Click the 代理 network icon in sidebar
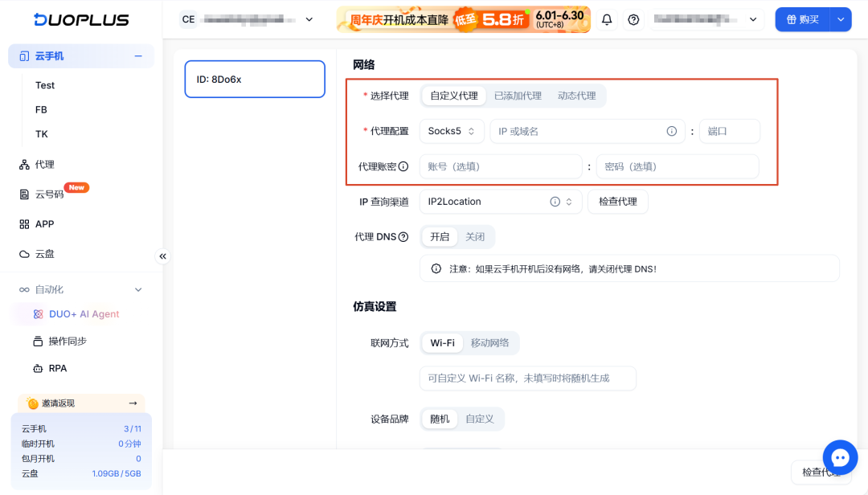 [24, 165]
